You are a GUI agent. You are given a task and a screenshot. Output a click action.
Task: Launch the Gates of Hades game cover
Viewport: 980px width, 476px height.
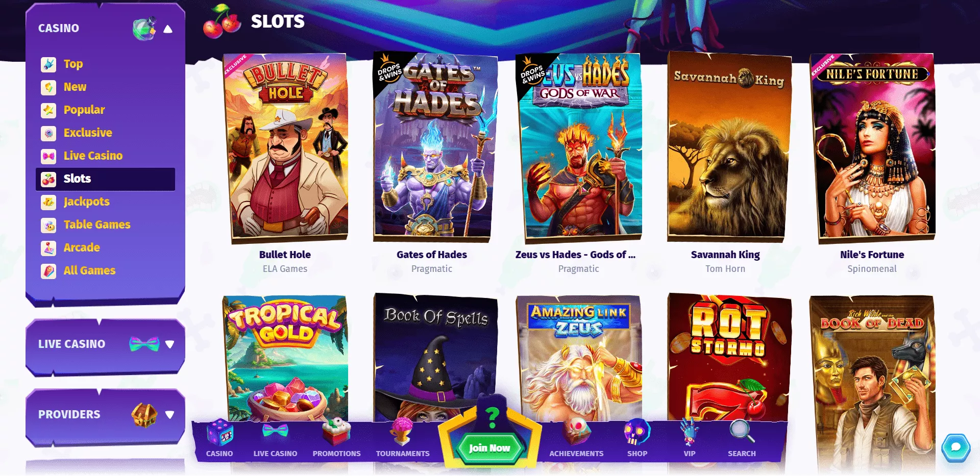[x=434, y=147]
